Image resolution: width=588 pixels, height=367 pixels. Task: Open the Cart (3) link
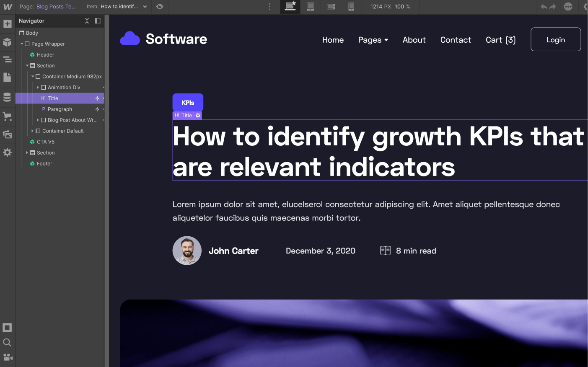coord(500,40)
